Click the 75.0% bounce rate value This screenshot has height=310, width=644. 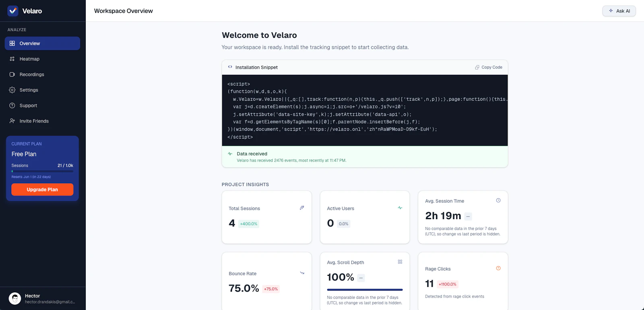(244, 288)
